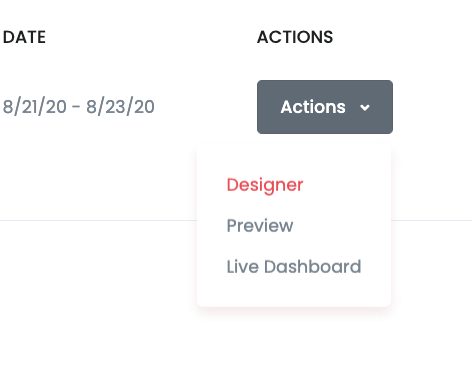
Task: Collapse the Actions menu via its down arrow
Action: [x=365, y=108]
